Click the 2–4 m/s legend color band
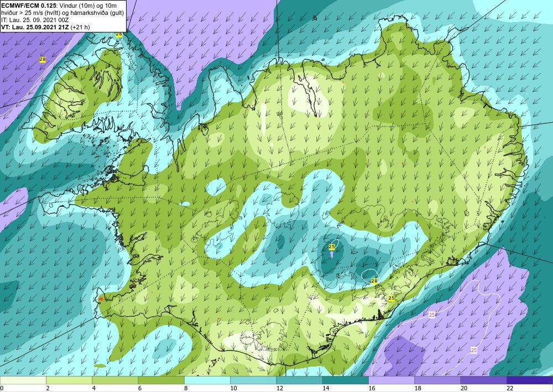The height and width of the screenshot is (392, 553). tap(69, 380)
